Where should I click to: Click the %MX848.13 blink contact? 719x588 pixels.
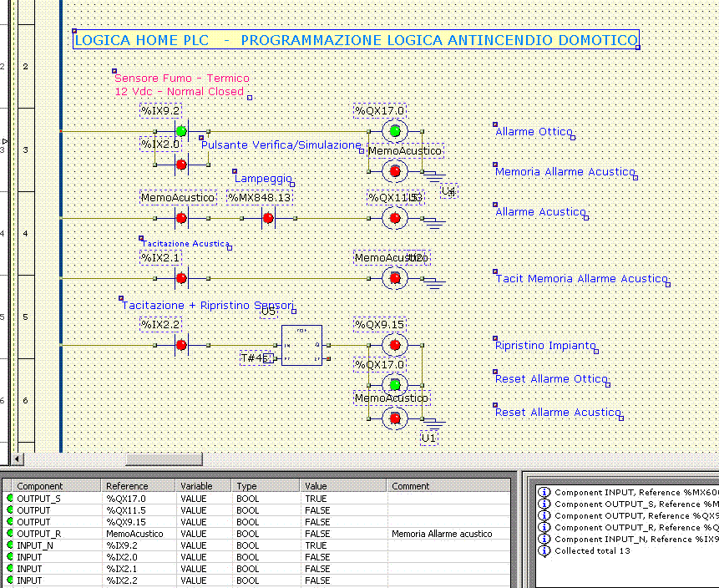268,218
